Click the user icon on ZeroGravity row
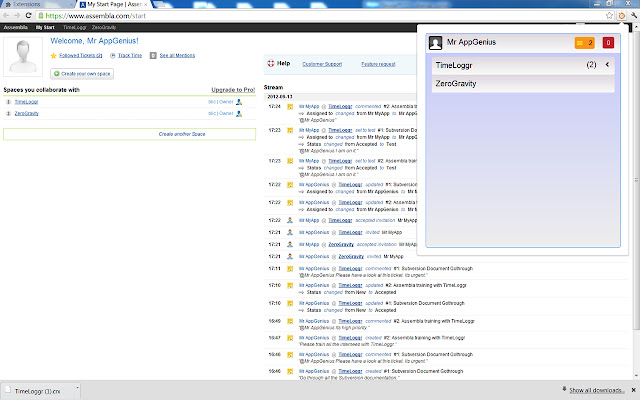 pyautogui.click(x=239, y=113)
